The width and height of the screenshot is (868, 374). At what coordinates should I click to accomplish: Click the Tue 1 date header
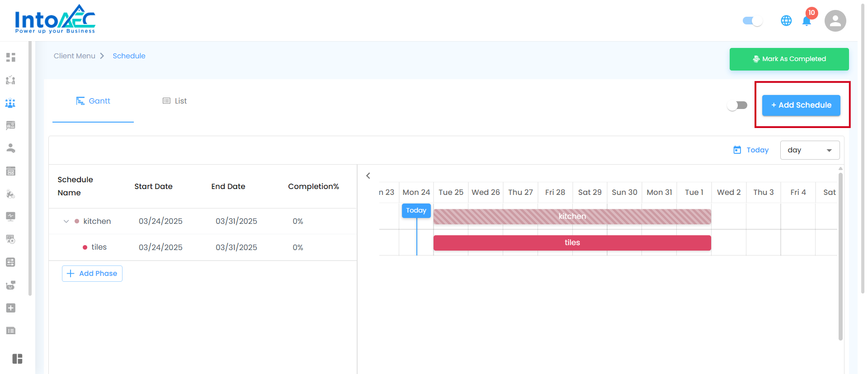694,192
